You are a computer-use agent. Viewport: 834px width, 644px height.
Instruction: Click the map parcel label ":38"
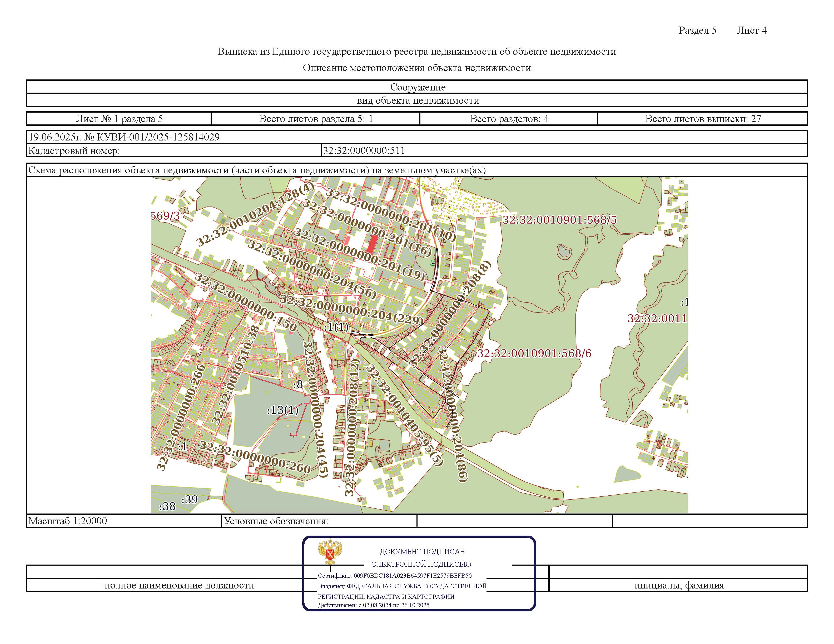coord(167,506)
